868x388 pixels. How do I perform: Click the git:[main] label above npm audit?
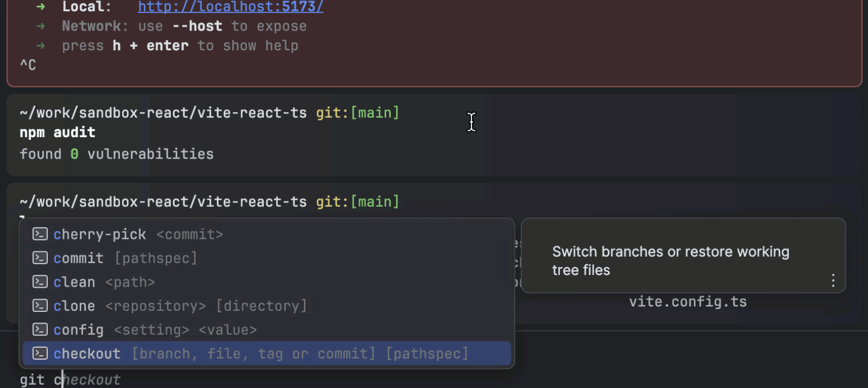[357, 113]
